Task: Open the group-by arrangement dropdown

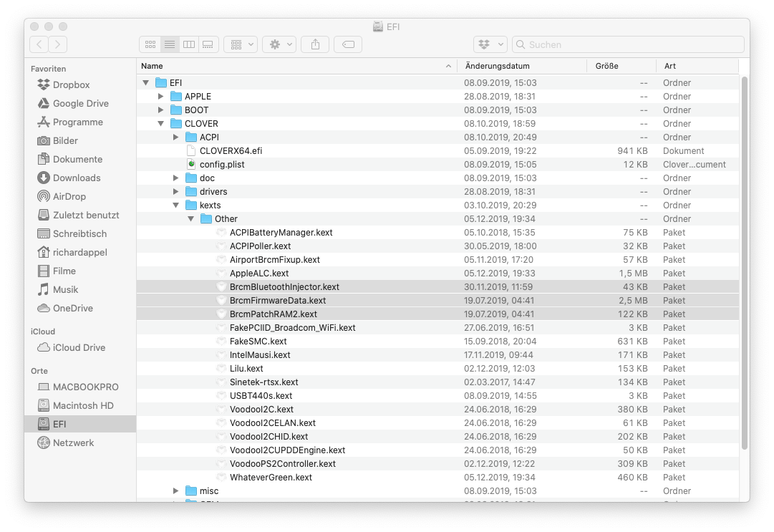Action: tap(241, 44)
